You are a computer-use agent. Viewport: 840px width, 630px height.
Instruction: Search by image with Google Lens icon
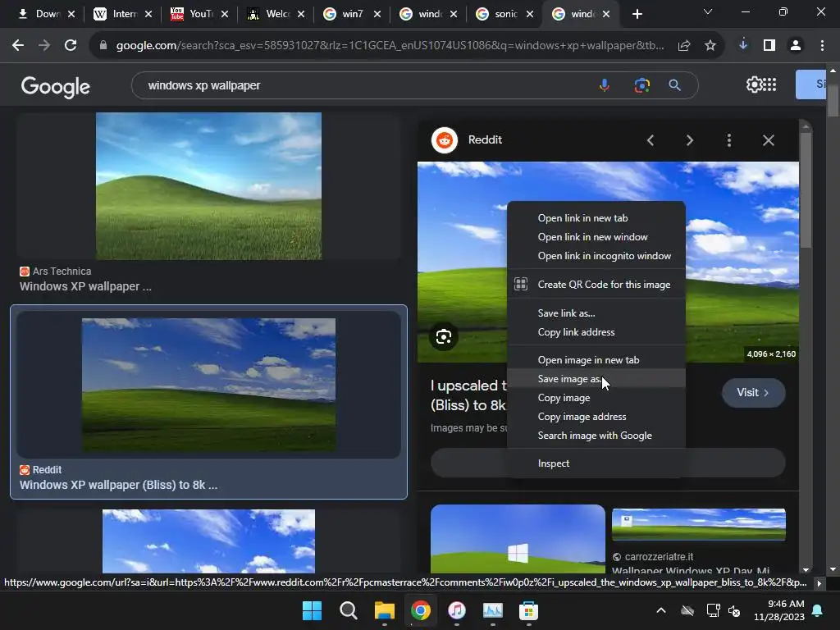[x=641, y=85]
